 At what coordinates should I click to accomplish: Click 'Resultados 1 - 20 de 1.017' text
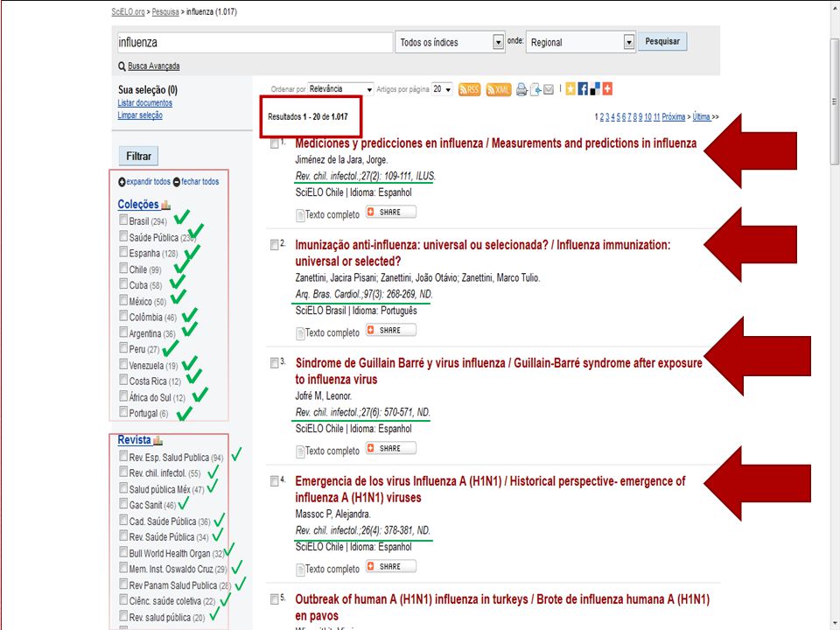pos(307,116)
